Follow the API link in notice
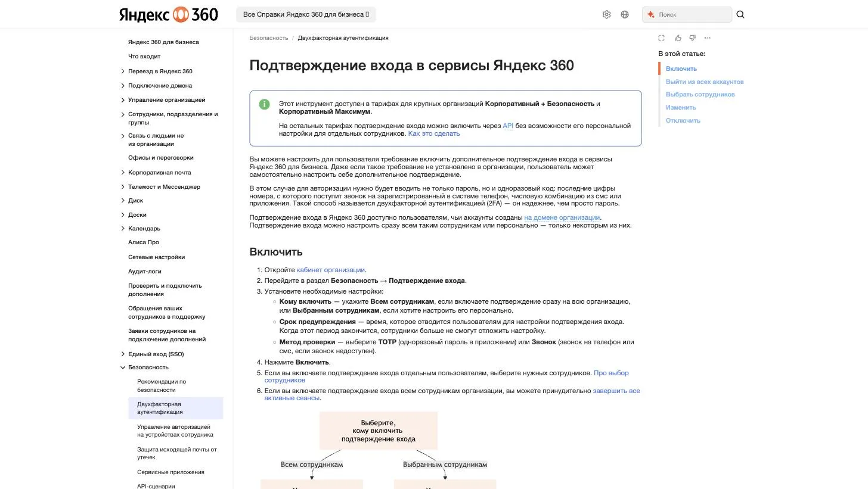The image size is (868, 489). (508, 126)
